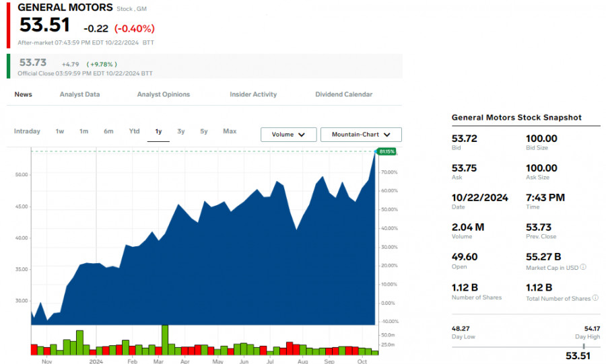Screen dimensions: 606x364
Task: Set chart range to 6m
Action: tap(108, 131)
